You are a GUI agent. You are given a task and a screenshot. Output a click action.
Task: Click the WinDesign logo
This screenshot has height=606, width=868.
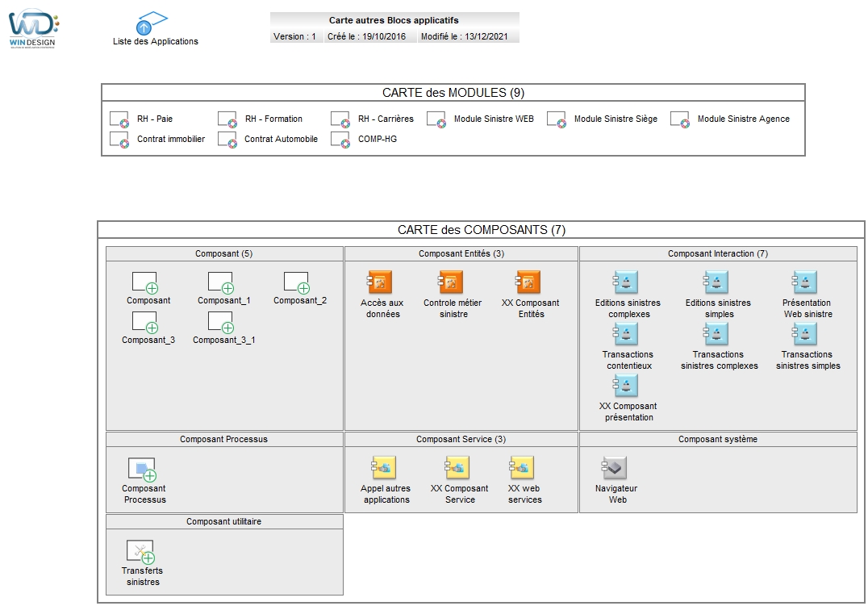(x=33, y=28)
